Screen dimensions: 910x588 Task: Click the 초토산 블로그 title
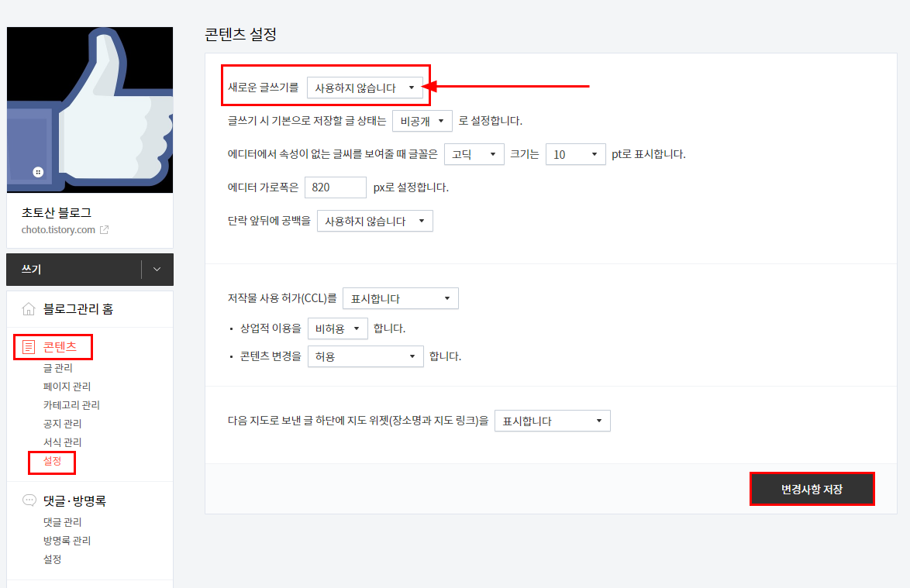point(57,212)
